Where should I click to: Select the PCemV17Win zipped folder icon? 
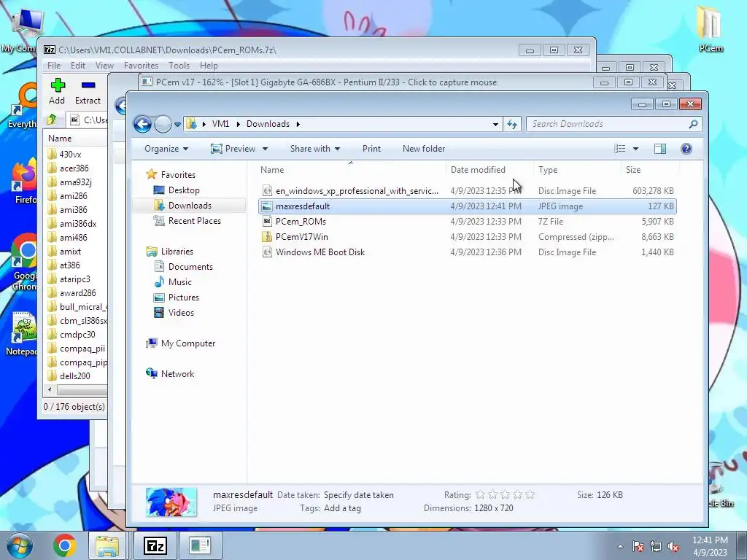(267, 237)
